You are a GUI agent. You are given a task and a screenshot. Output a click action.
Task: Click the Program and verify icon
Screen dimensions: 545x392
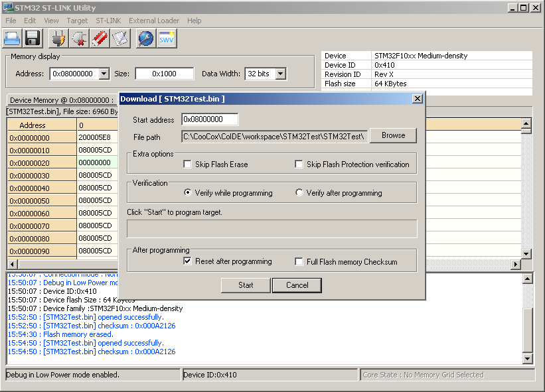[119, 38]
